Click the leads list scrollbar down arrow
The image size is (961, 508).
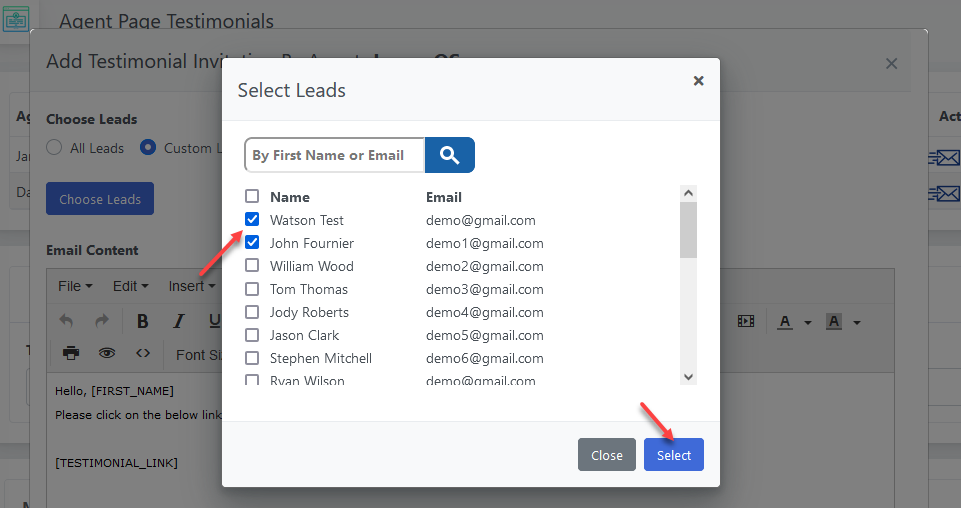(x=688, y=376)
